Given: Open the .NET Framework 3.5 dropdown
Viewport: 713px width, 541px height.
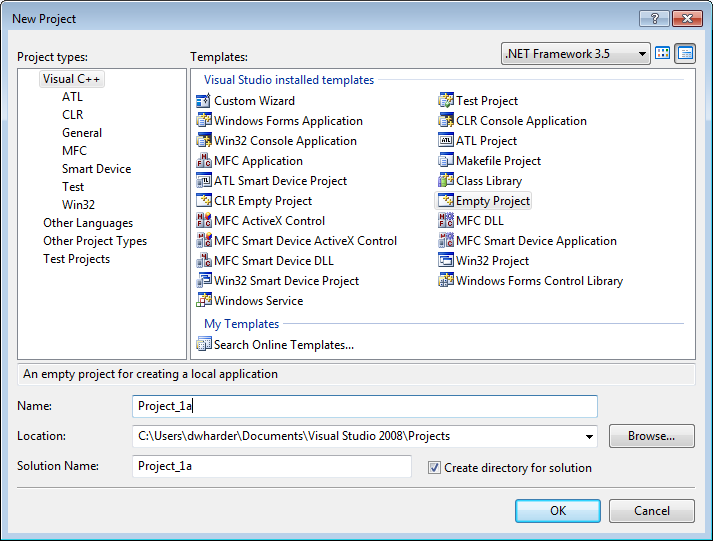Looking at the screenshot, I should tap(576, 54).
